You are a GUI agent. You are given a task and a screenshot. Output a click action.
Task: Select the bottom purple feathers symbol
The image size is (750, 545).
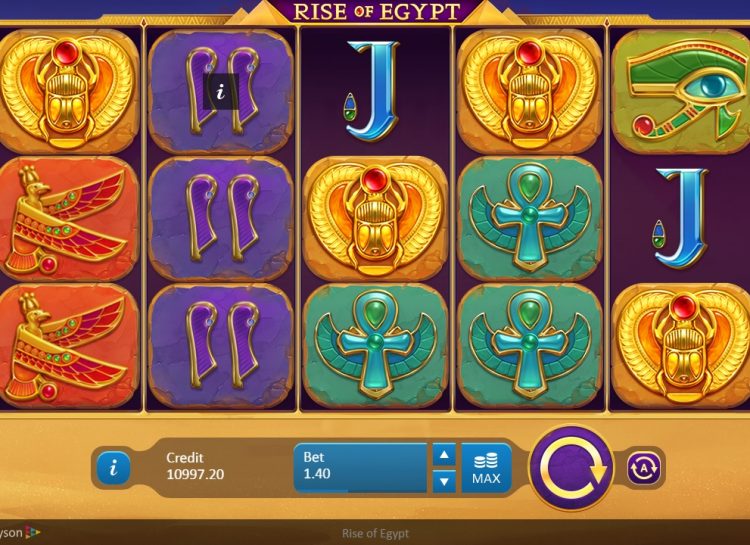coord(221,346)
